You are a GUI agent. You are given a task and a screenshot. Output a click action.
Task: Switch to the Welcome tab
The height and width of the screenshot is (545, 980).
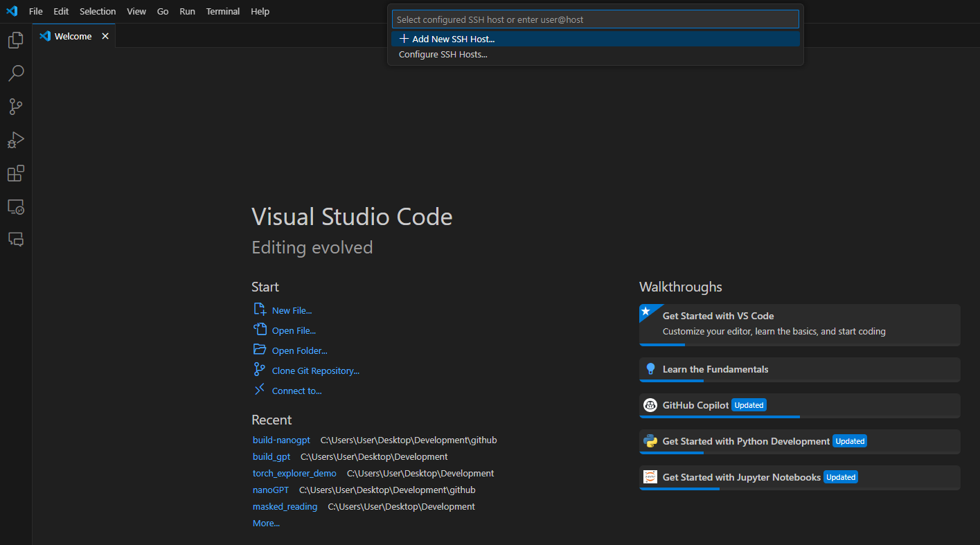tap(73, 36)
